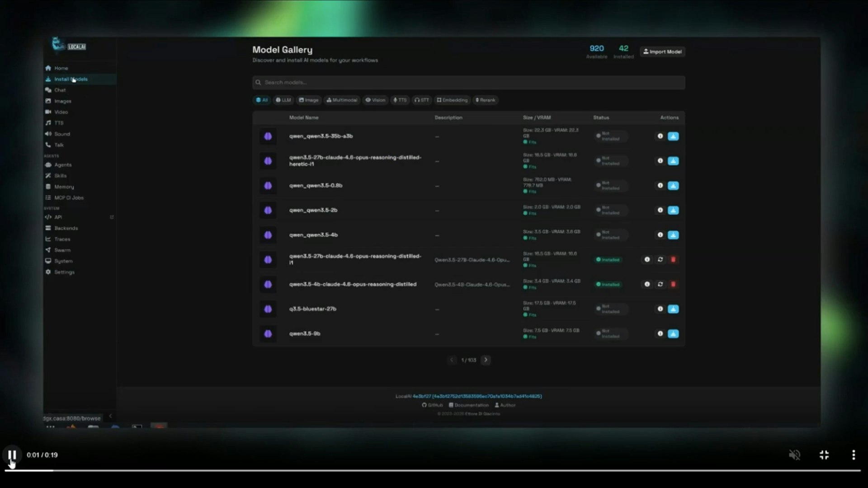Open the Documentation footer link
868x488 pixels.
coord(468,405)
